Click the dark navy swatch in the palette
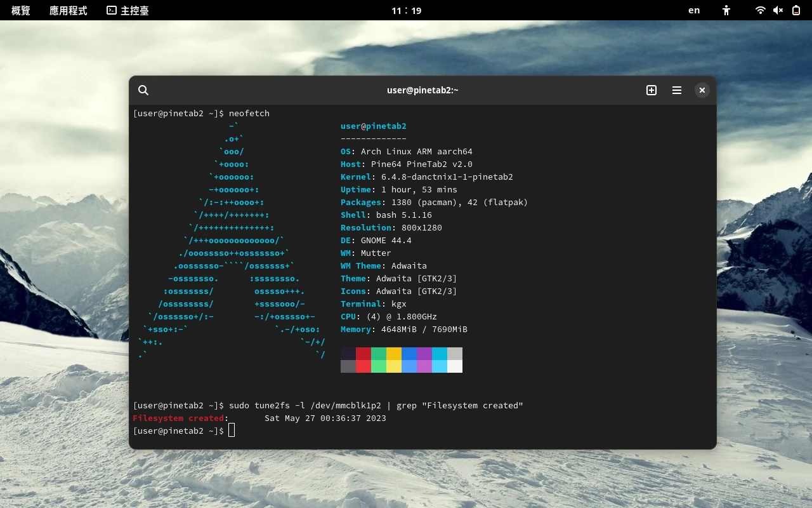 (348, 354)
